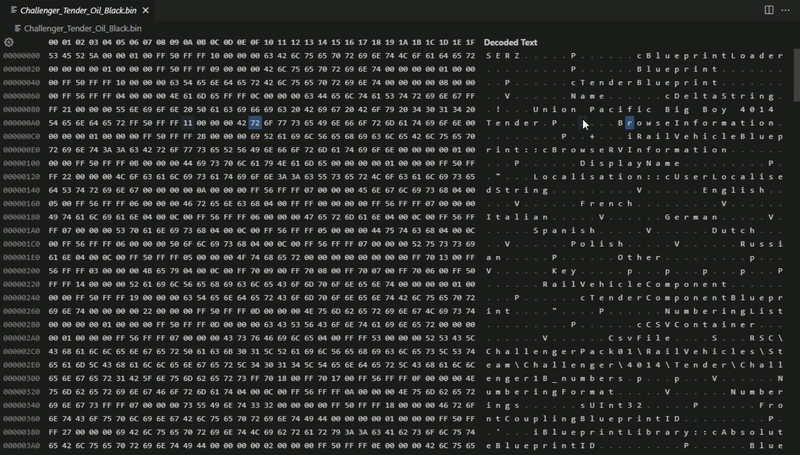This screenshot has height=455, width=800.
Task: Open hex editor settings gear
Action: [9, 42]
